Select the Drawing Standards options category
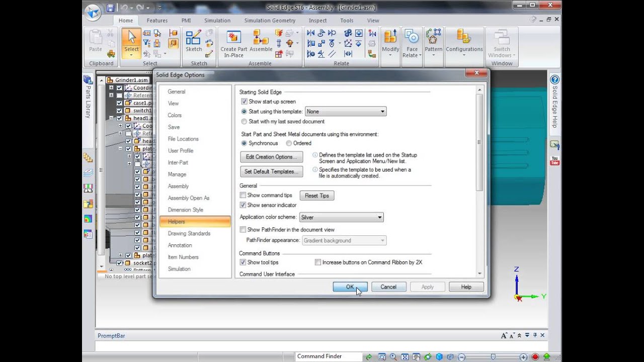The height and width of the screenshot is (362, 644). point(189,233)
